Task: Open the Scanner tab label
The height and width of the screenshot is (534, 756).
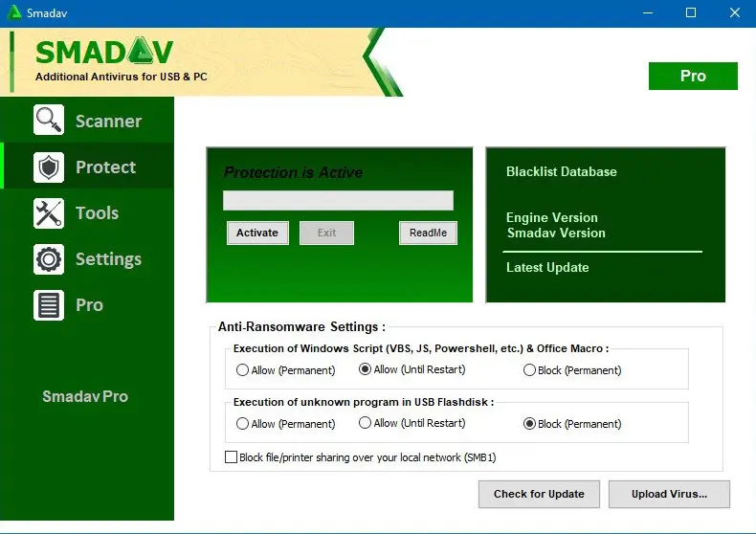Action: click(x=108, y=121)
